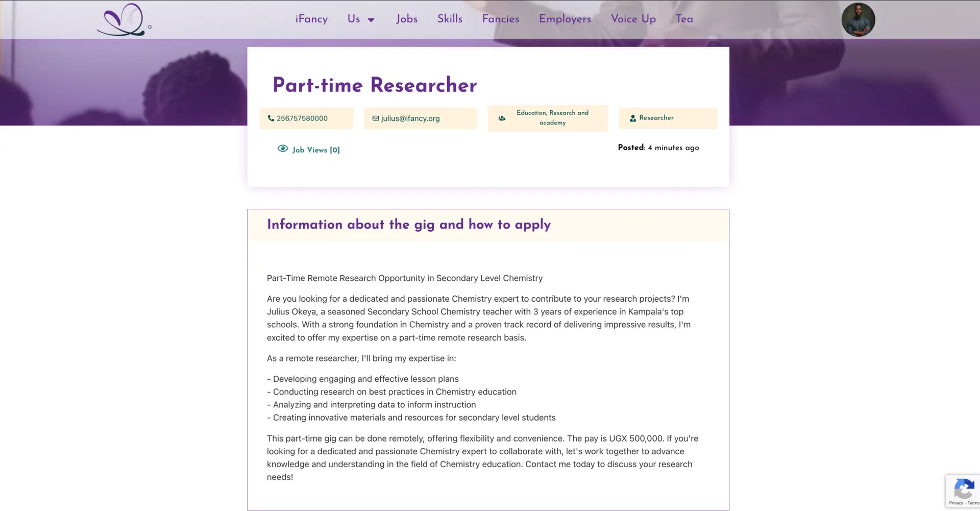The width and height of the screenshot is (980, 511).
Task: Open the Employers menu item
Action: (565, 19)
